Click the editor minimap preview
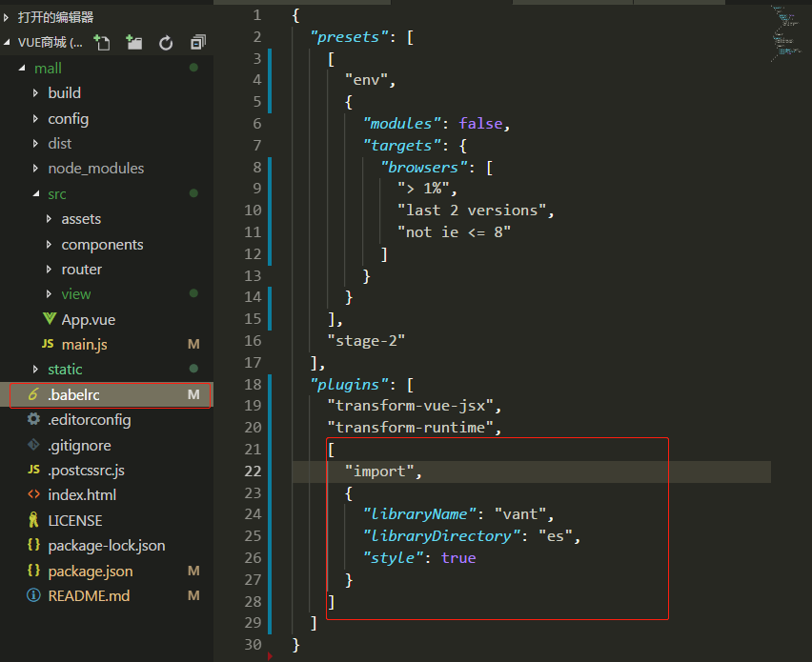This screenshot has width=812, height=662. coord(787,33)
